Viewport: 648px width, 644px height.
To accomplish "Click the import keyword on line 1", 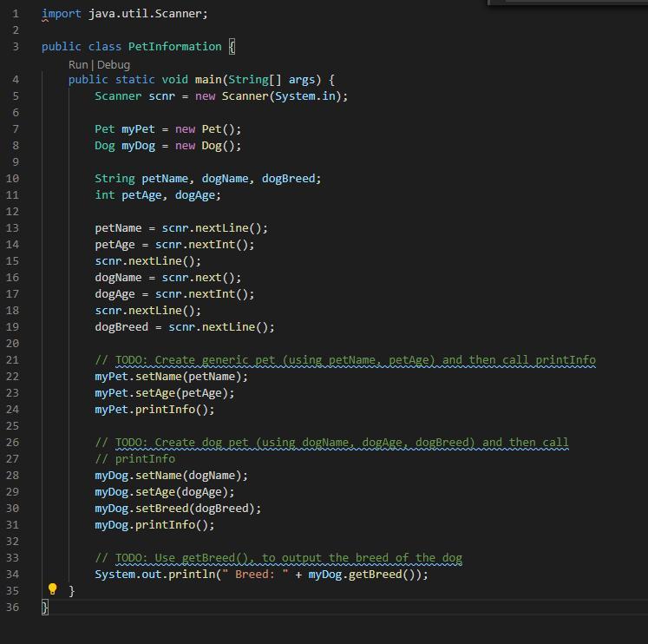I will tap(61, 14).
